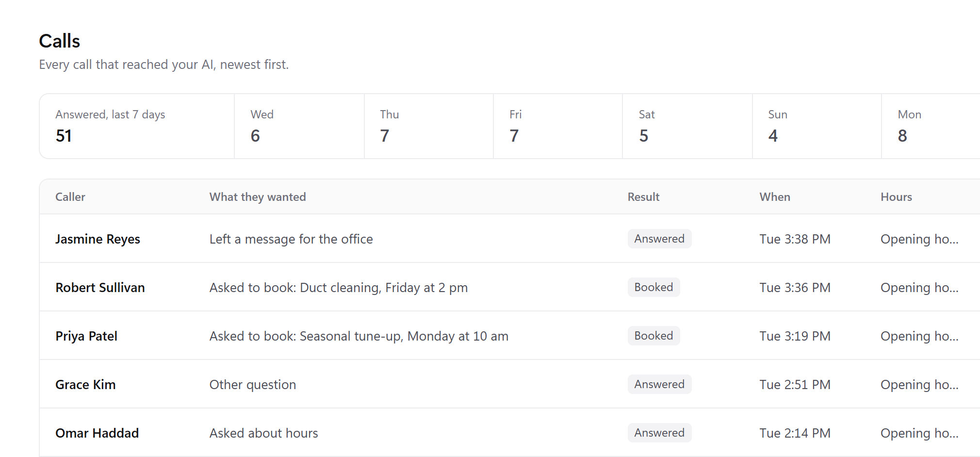The height and width of the screenshot is (457, 980).
Task: Select the Thu stat card
Action: [x=429, y=126]
